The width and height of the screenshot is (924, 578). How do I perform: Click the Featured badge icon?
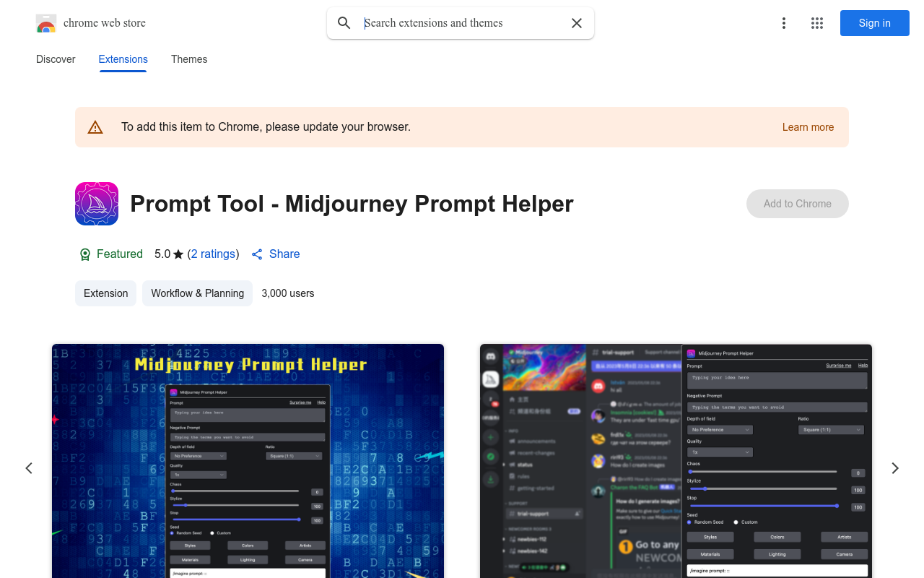tap(85, 254)
